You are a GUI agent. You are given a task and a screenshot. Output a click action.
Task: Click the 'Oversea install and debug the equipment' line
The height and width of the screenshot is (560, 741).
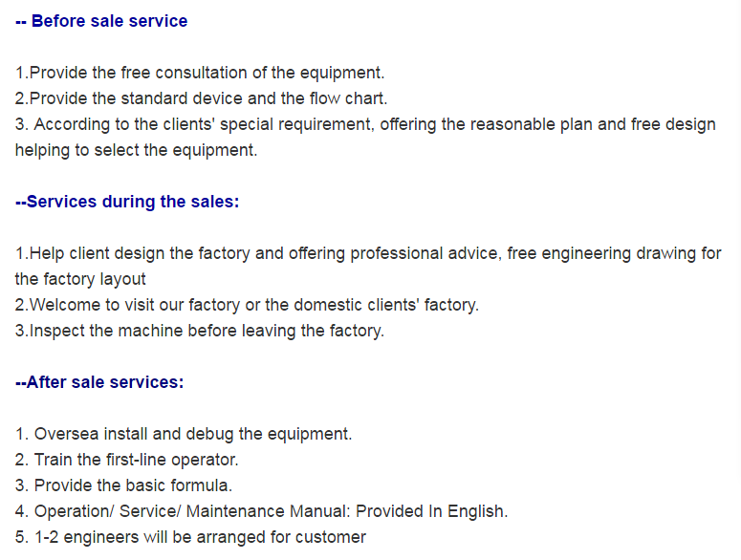point(184,434)
